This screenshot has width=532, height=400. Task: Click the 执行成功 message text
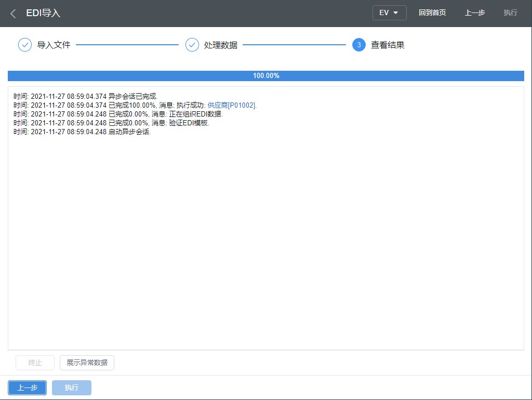coord(190,105)
